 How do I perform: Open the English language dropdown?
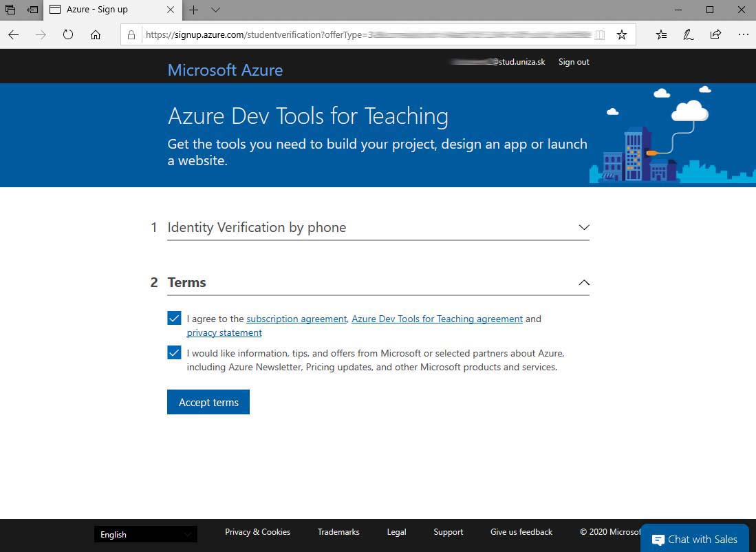pyautogui.click(x=146, y=534)
